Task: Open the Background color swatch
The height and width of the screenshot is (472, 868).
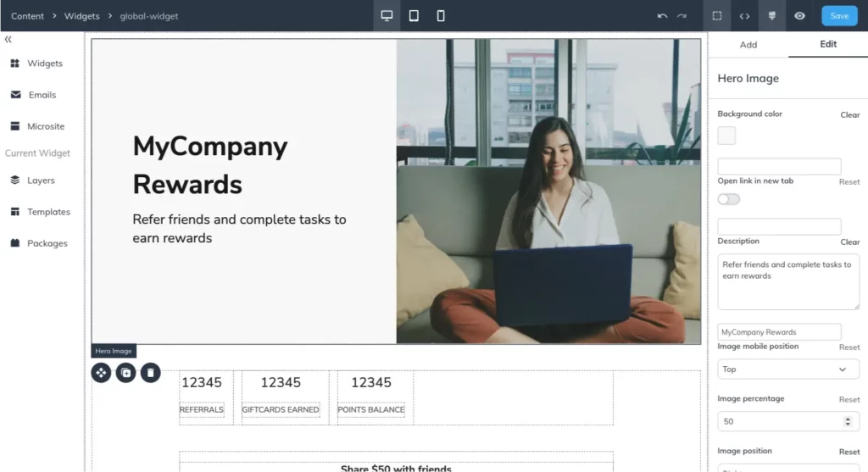Action: click(726, 136)
